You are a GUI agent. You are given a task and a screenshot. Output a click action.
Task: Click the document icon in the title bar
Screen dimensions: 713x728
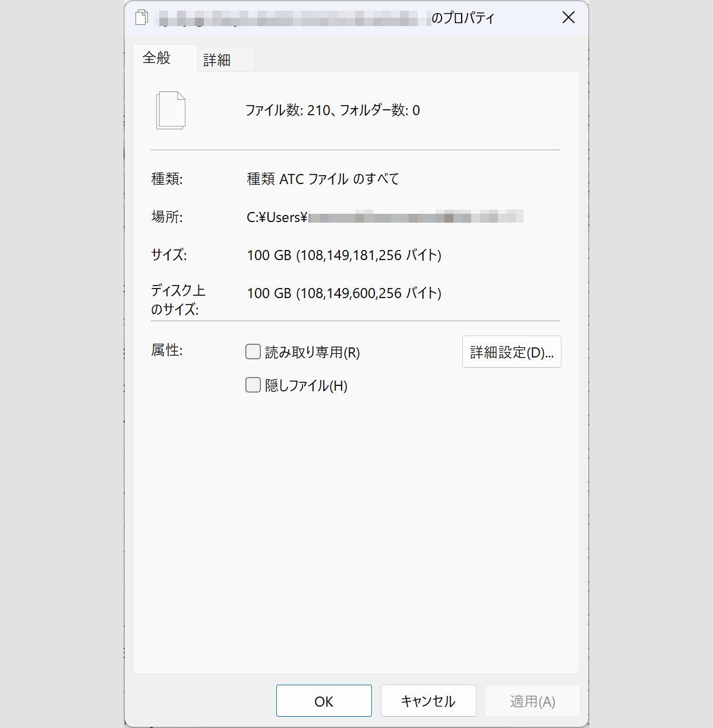141,18
